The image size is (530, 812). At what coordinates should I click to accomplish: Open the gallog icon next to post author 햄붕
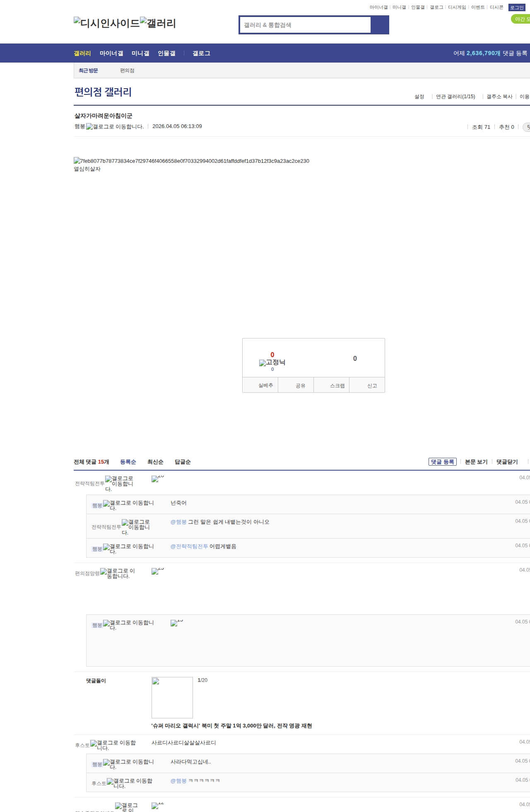coord(115,127)
